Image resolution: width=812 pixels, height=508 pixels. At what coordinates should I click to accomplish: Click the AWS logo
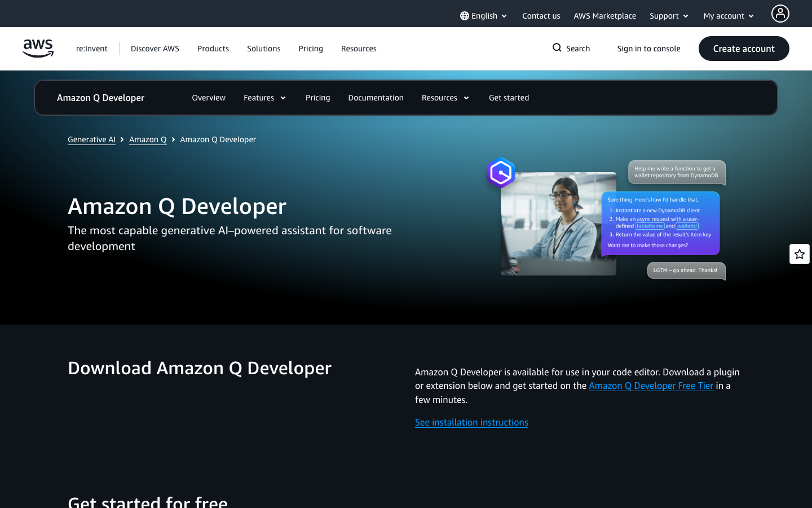tap(38, 49)
